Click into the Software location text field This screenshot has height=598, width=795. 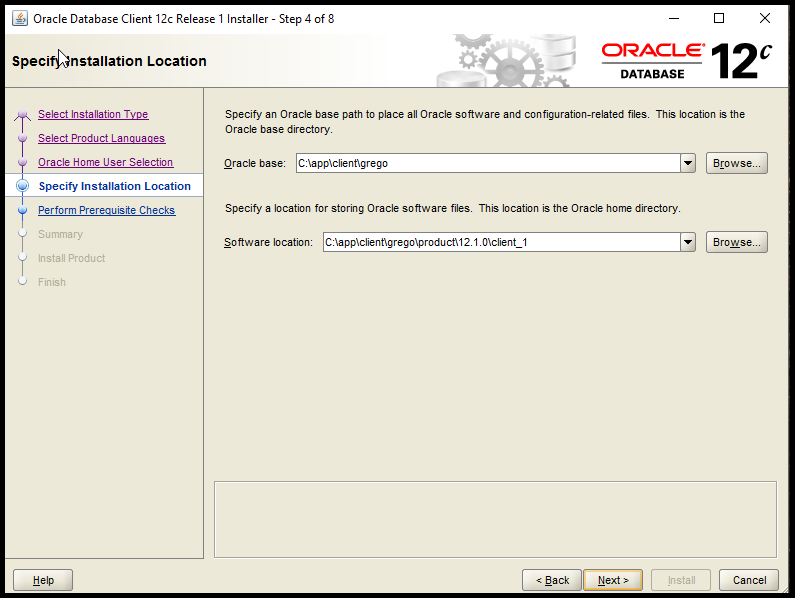(x=501, y=242)
